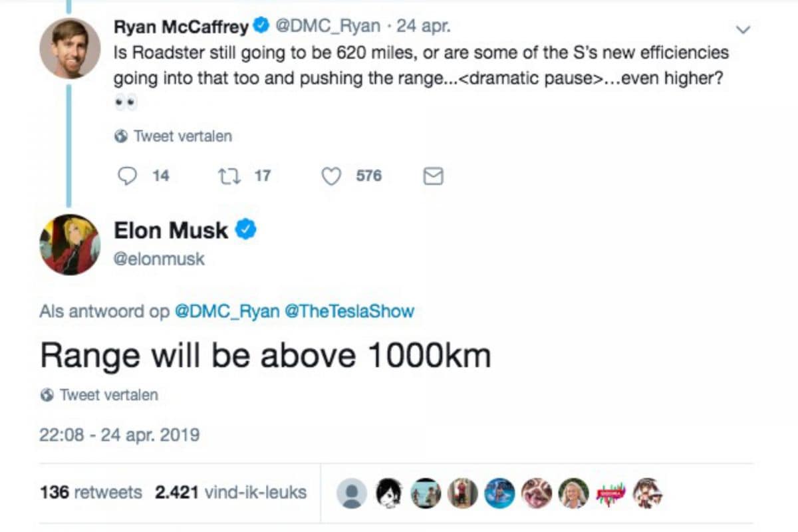
Task: Click the Elon Musk display name
Action: [171, 231]
